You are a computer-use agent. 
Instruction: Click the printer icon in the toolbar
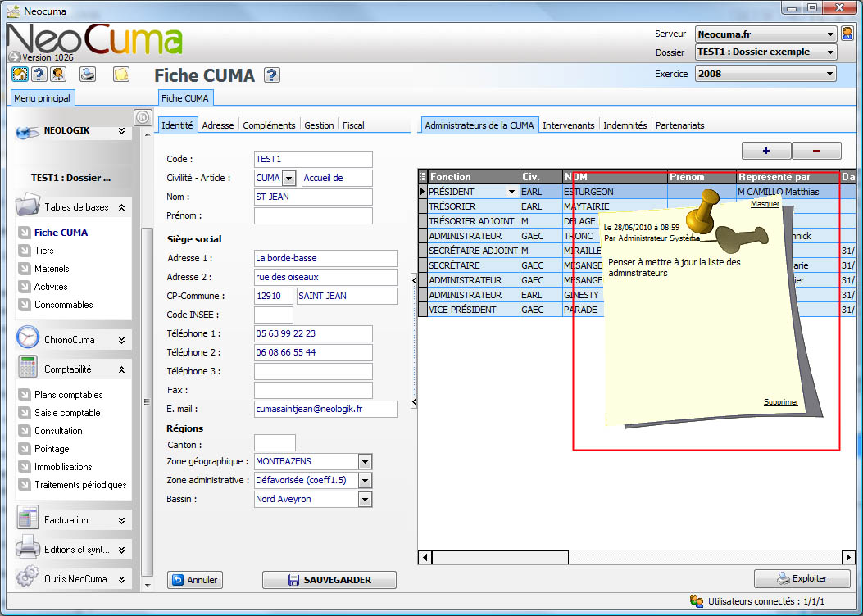coord(88,74)
